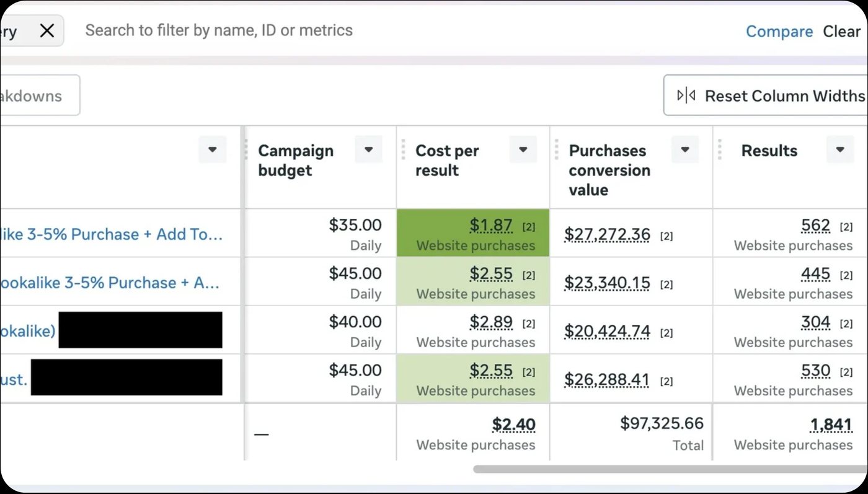
Task: Click the $2.89 cost per result value
Action: [491, 322]
